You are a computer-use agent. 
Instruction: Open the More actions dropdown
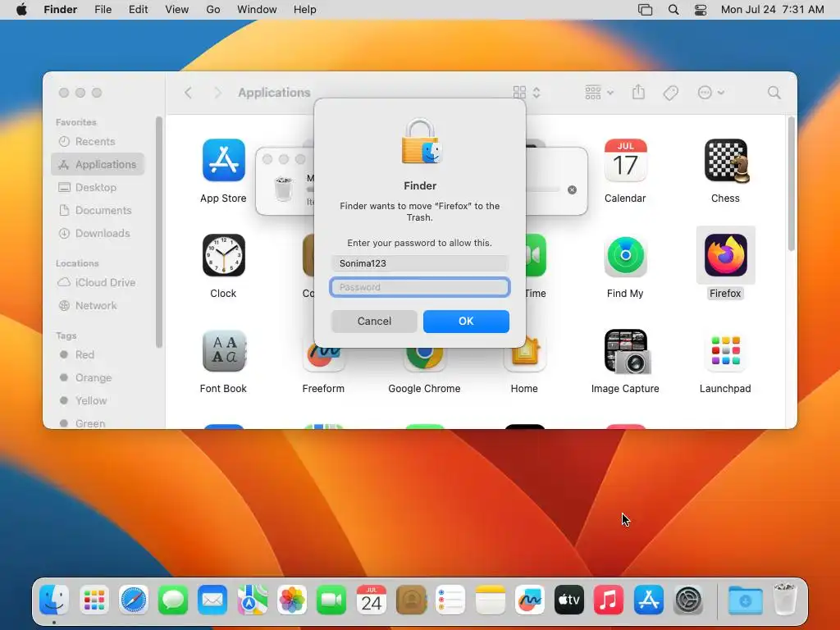coord(711,93)
